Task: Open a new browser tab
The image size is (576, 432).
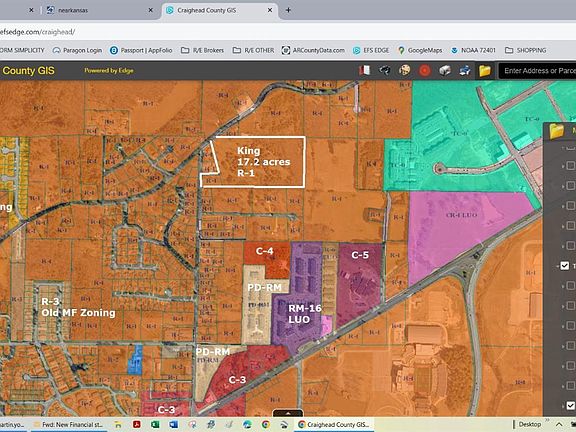Action: pyautogui.click(x=288, y=10)
